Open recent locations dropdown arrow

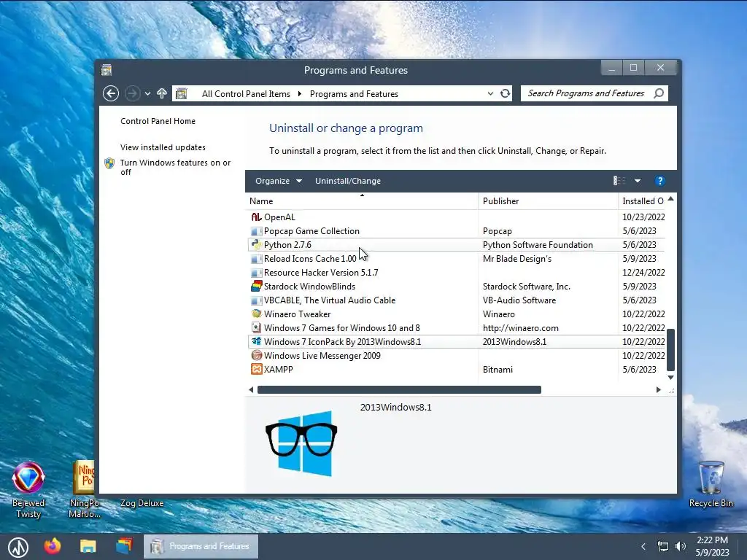(x=147, y=94)
